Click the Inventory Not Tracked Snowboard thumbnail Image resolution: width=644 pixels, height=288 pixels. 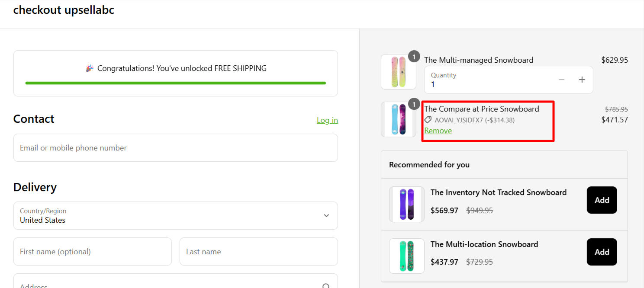(x=407, y=204)
